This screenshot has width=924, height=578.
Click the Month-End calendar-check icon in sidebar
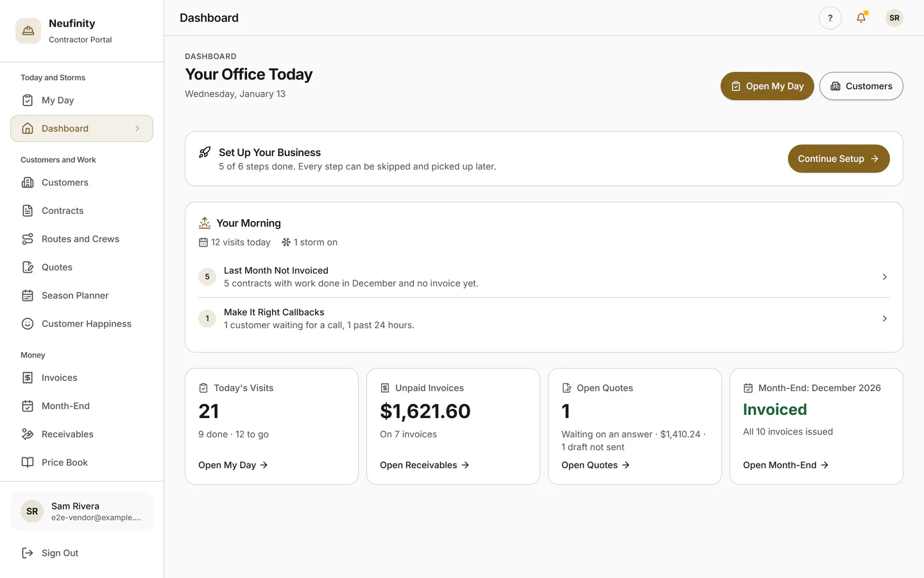(x=28, y=406)
